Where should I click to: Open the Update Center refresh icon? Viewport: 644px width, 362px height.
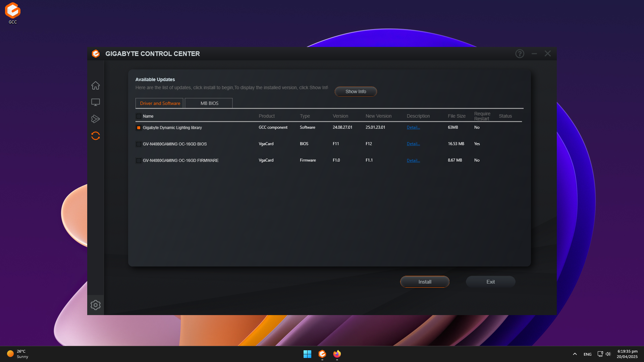pyautogui.click(x=96, y=136)
